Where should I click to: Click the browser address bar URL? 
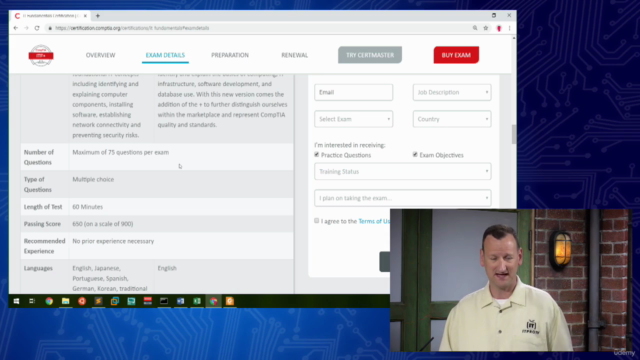132,28
